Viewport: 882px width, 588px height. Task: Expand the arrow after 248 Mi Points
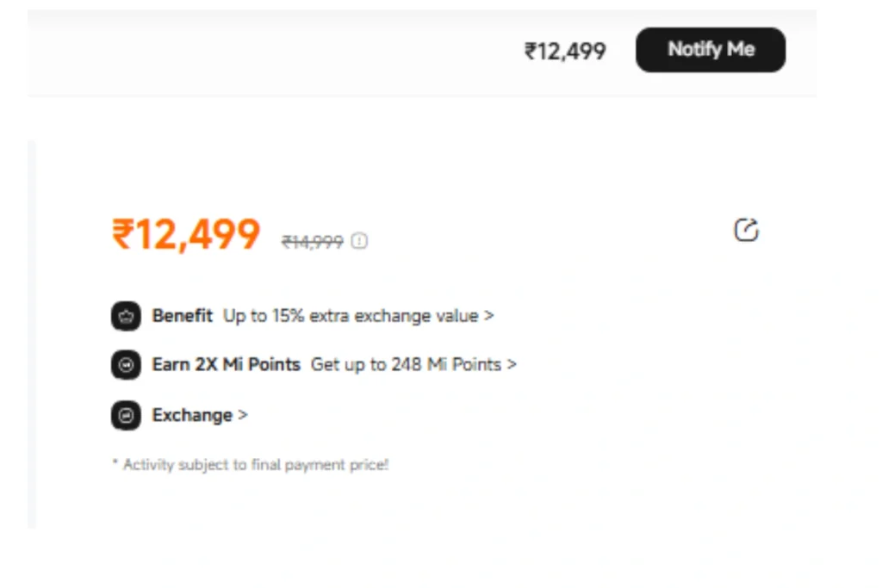point(512,364)
